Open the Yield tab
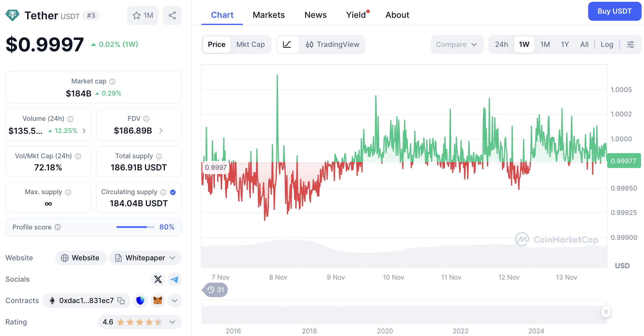This screenshot has height=336, width=644. point(356,15)
